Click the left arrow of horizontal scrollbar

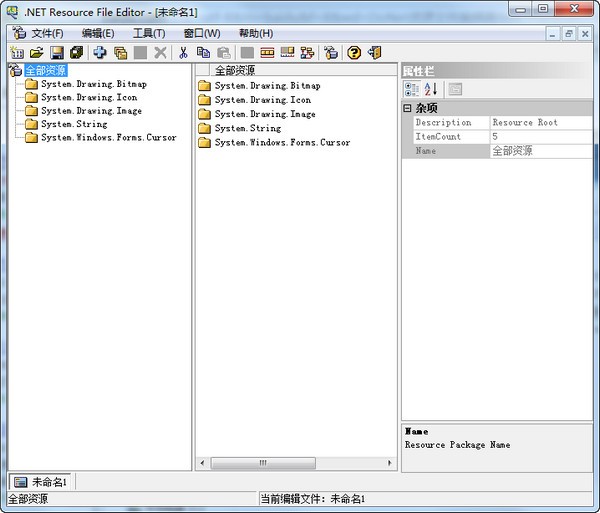point(202,463)
